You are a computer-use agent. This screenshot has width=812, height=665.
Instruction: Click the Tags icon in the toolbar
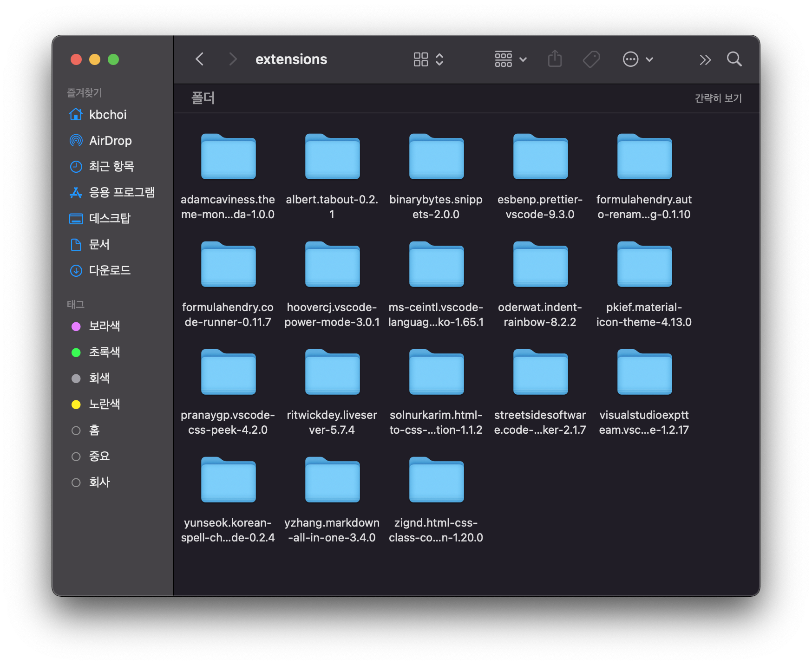tap(591, 59)
